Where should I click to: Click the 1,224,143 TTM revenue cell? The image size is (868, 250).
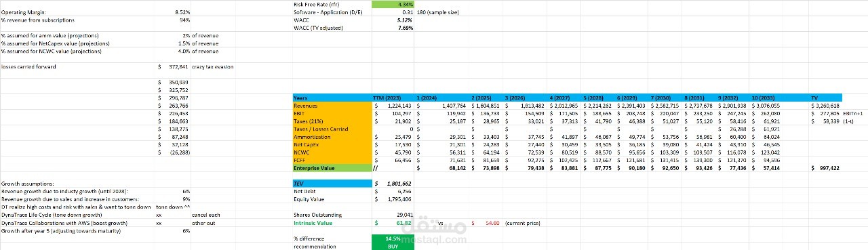393,106
